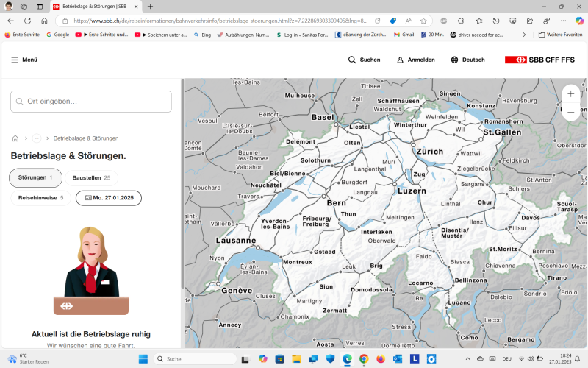The height and width of the screenshot is (368, 588).
Task: Click the browser profile avatar icon
Action: pos(8,7)
